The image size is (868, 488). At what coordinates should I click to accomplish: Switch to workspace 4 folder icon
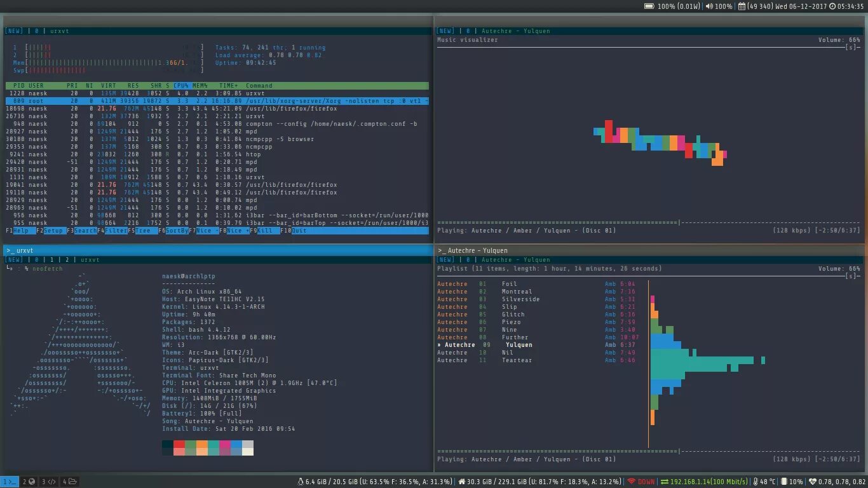click(69, 482)
